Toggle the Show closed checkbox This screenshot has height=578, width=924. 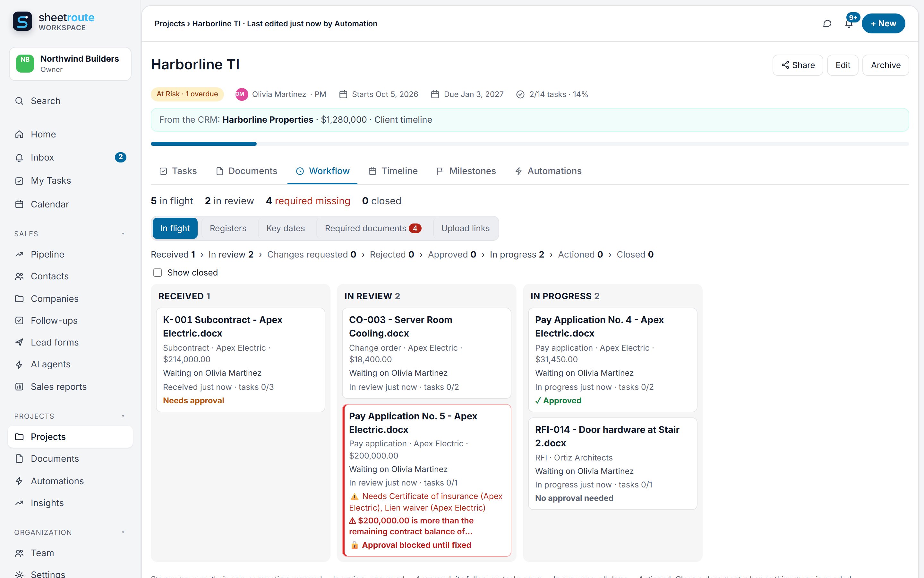tap(157, 273)
